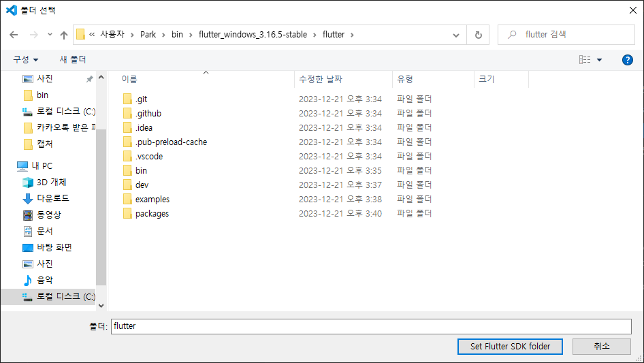Image resolution: width=644 pixels, height=363 pixels.
Task: Open the view options dropdown arrow
Action: 599,60
